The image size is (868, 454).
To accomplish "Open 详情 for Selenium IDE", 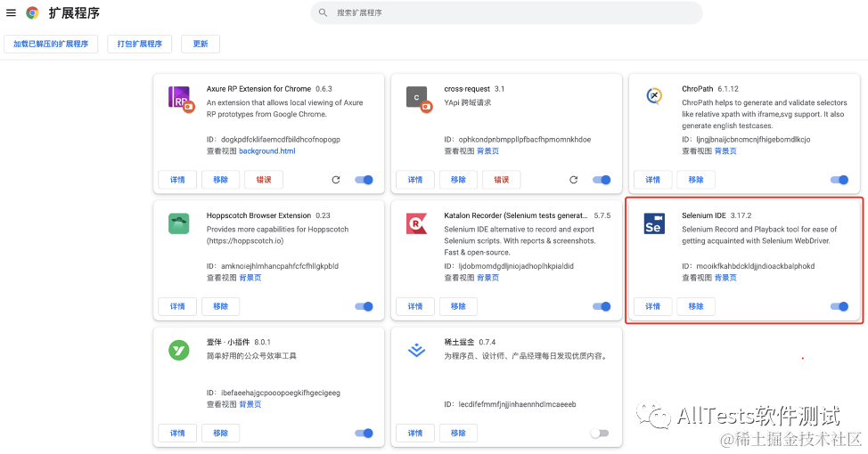I will click(652, 306).
